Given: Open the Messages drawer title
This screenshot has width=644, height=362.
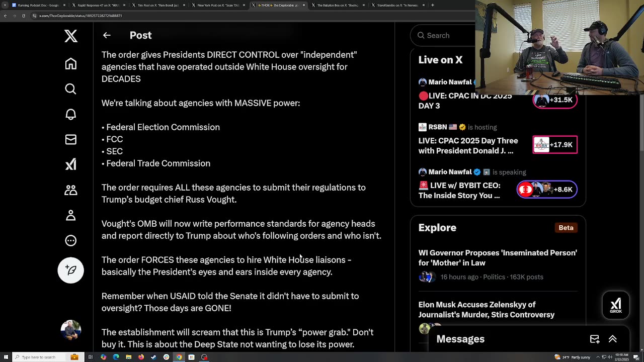Looking at the screenshot, I should (x=460, y=339).
